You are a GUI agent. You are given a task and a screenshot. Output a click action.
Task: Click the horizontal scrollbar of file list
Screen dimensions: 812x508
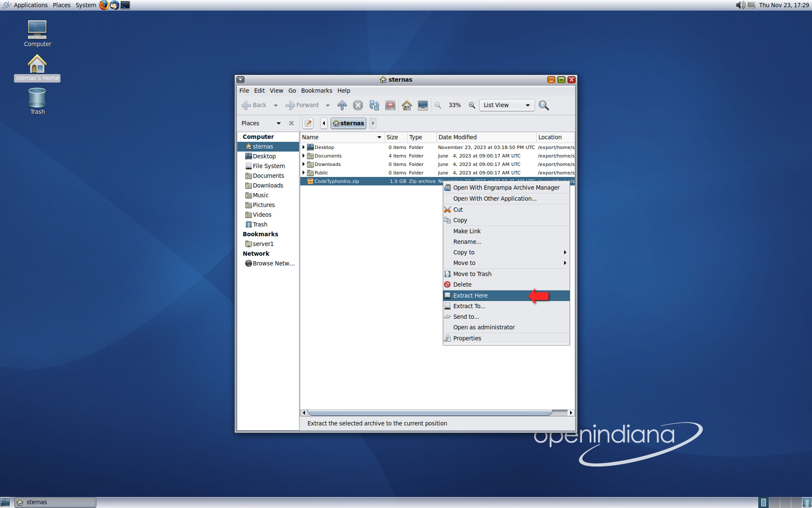pyautogui.click(x=429, y=412)
